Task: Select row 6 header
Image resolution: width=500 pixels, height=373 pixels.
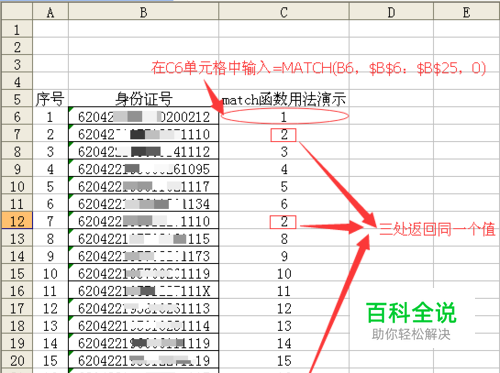Action: (x=17, y=117)
